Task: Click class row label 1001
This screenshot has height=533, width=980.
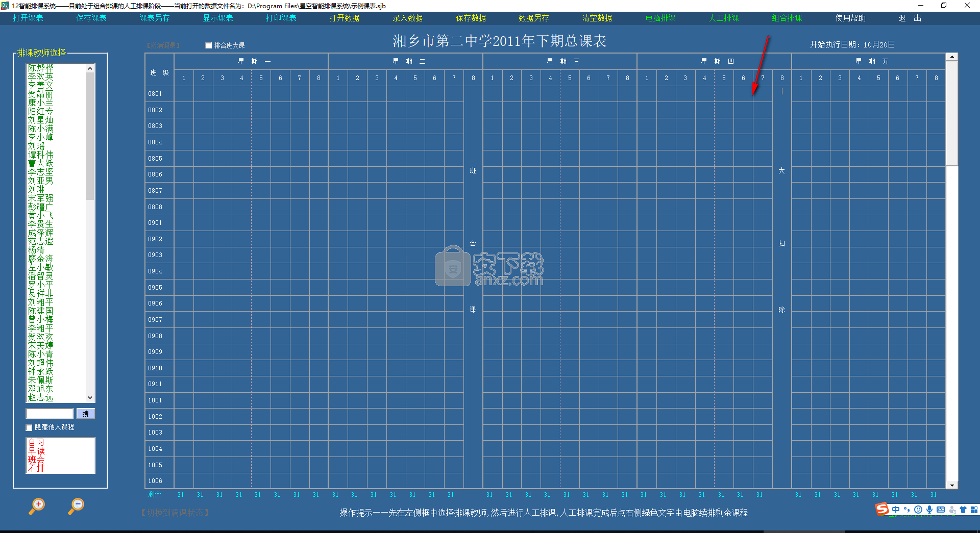Action: click(155, 400)
